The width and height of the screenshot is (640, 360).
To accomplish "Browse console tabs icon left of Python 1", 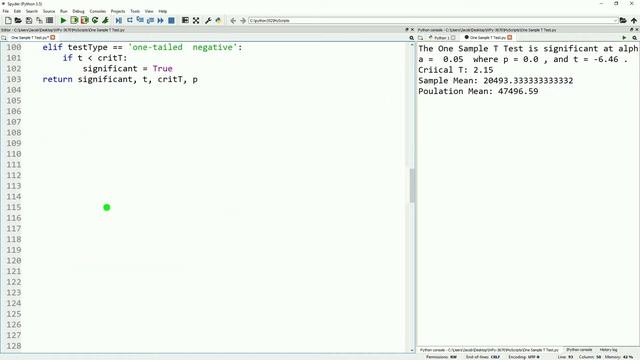I will pyautogui.click(x=420, y=38).
